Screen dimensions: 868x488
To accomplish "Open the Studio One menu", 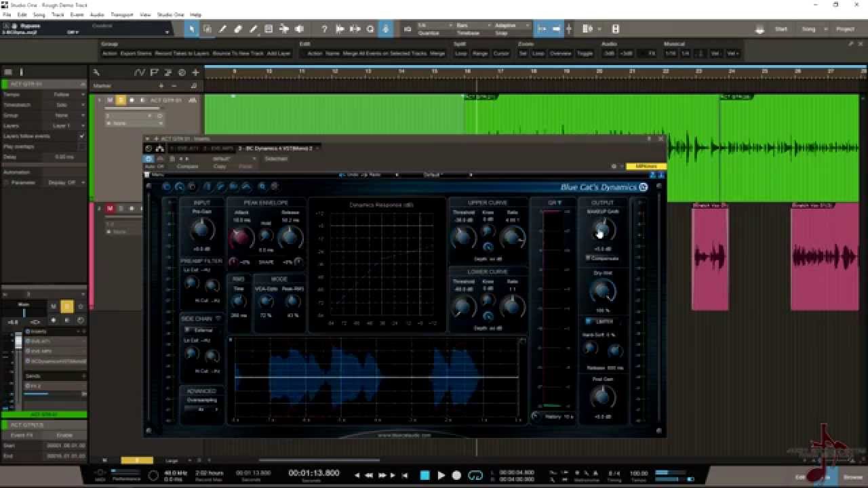I will [x=170, y=14].
